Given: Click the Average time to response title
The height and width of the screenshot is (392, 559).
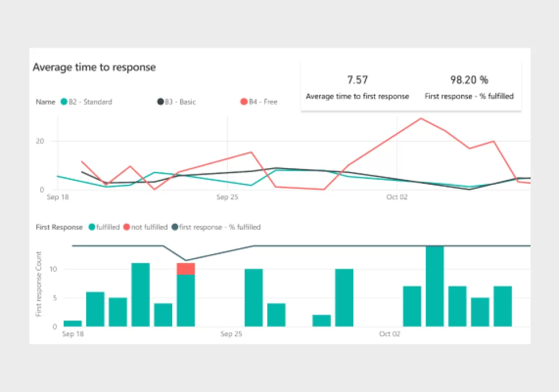Looking at the screenshot, I should (x=94, y=68).
